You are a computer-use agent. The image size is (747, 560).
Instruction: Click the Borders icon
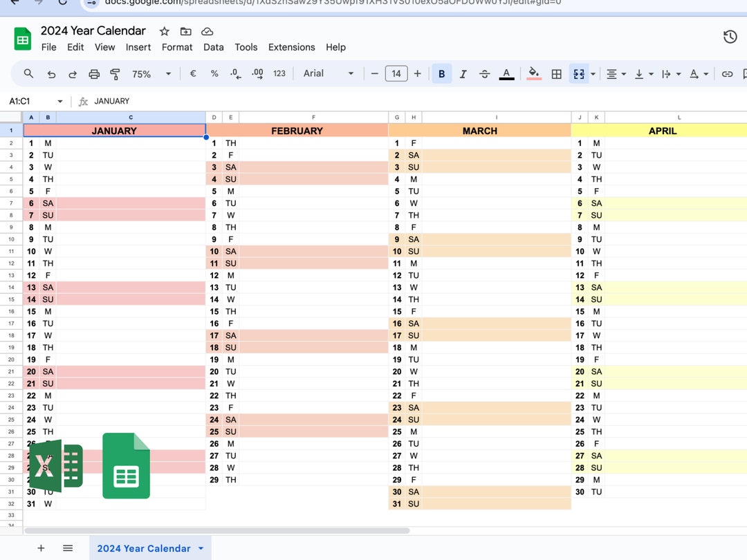(557, 73)
